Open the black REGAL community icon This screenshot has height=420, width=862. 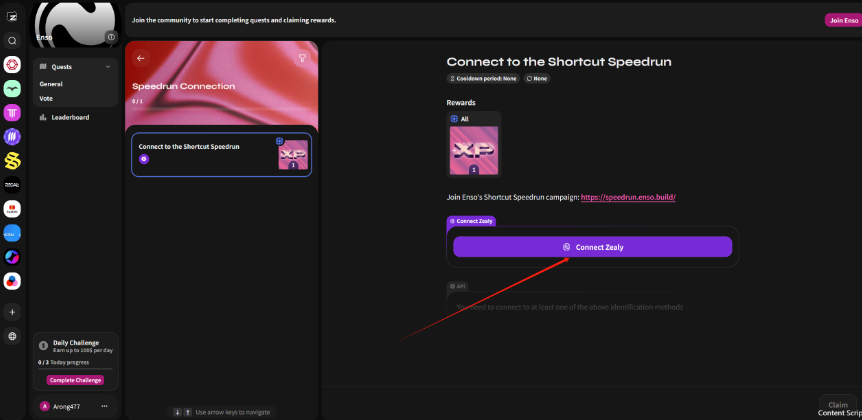(x=12, y=185)
